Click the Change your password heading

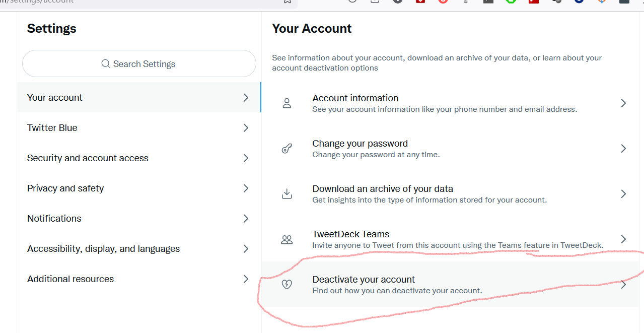coord(360,144)
